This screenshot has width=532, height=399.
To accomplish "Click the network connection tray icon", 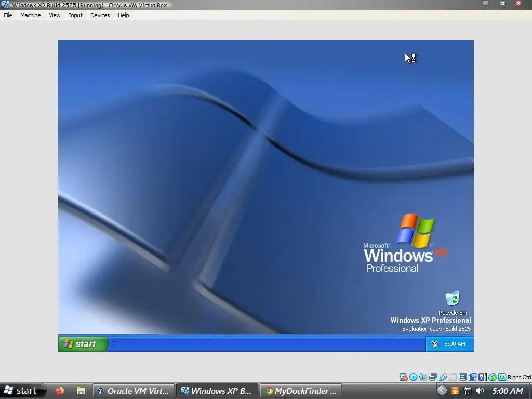I will pos(468,391).
